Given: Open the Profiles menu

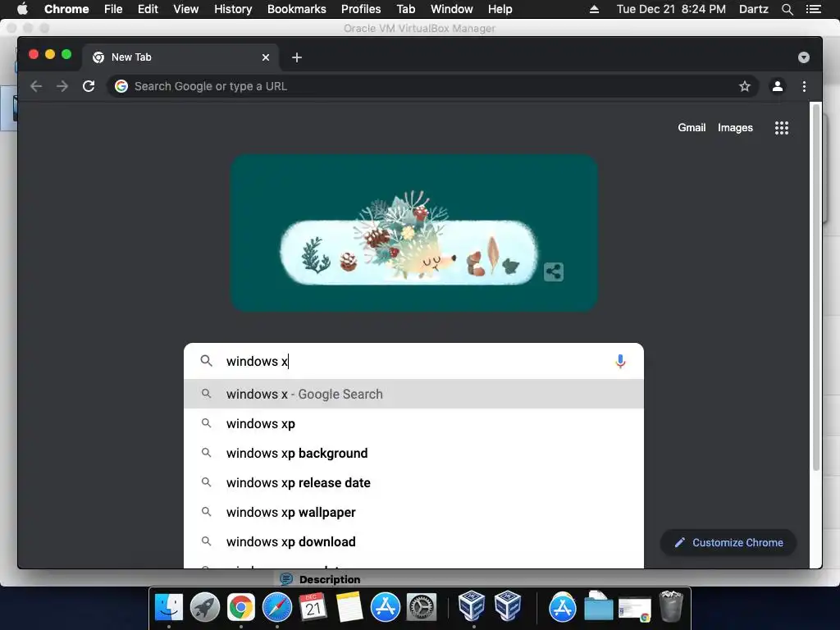Looking at the screenshot, I should click(361, 9).
